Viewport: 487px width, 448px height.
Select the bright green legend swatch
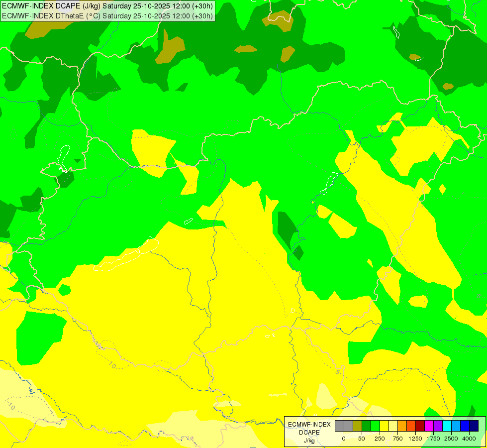[375, 426]
